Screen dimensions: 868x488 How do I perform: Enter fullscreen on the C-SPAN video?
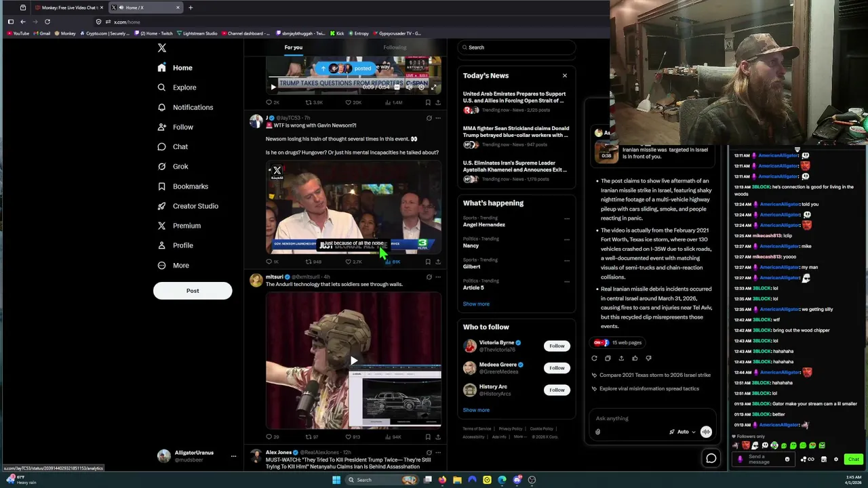(x=434, y=87)
